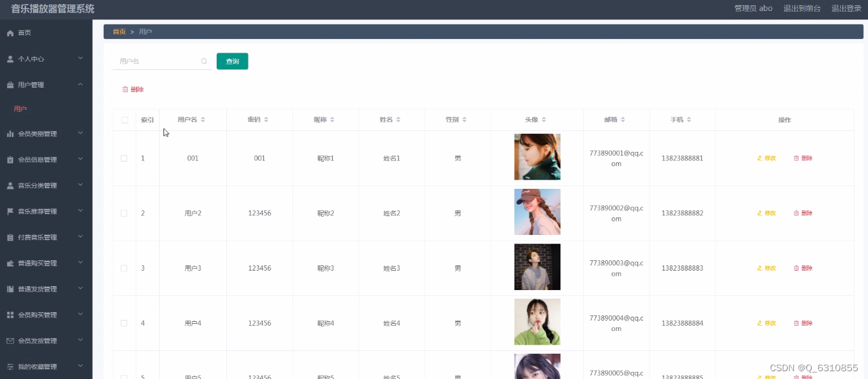Click 修改 for the user 001 row
Viewport: 868px width, 379px height.
pyautogui.click(x=766, y=158)
